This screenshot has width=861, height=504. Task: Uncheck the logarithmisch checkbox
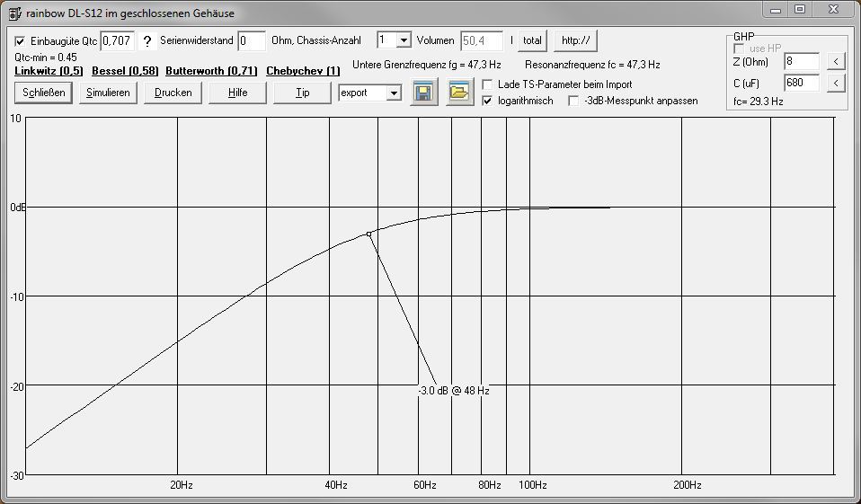coord(487,101)
